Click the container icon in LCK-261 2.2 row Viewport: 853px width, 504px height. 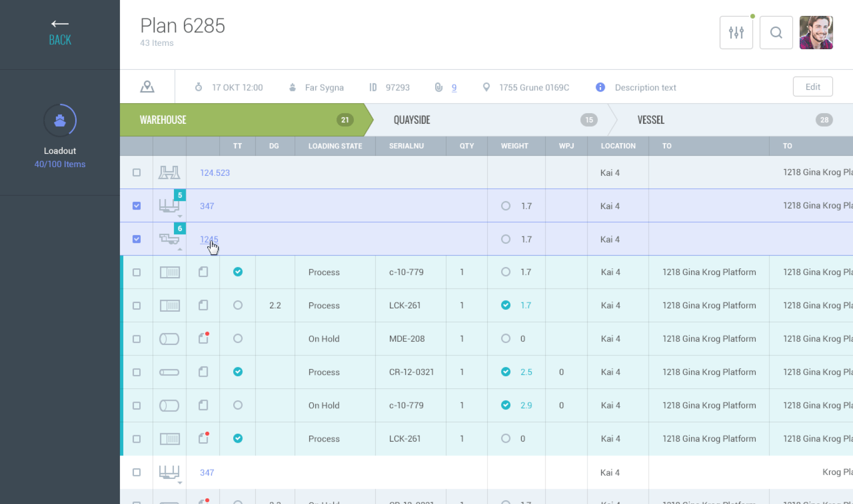[170, 306]
